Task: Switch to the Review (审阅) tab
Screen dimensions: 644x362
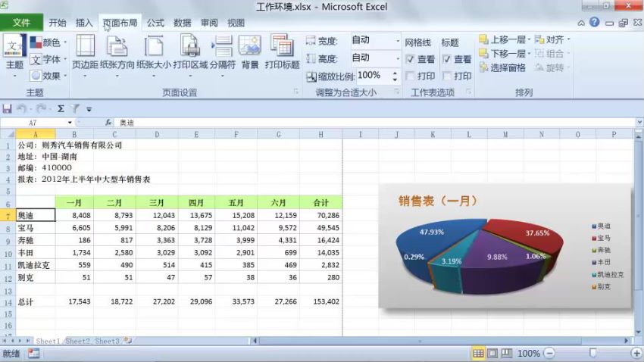Action: 209,23
